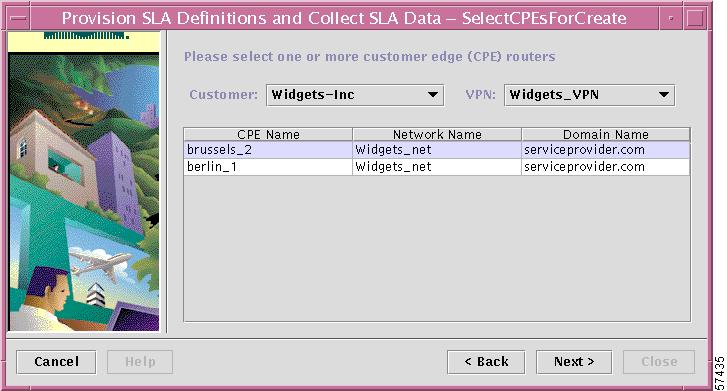Go to previous step with Back button

coord(486,362)
